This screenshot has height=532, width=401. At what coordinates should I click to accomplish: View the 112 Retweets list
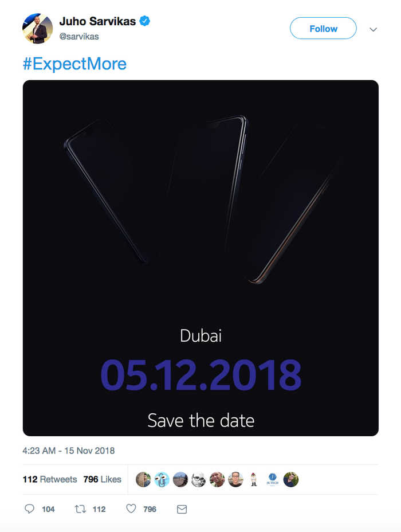[50, 479]
